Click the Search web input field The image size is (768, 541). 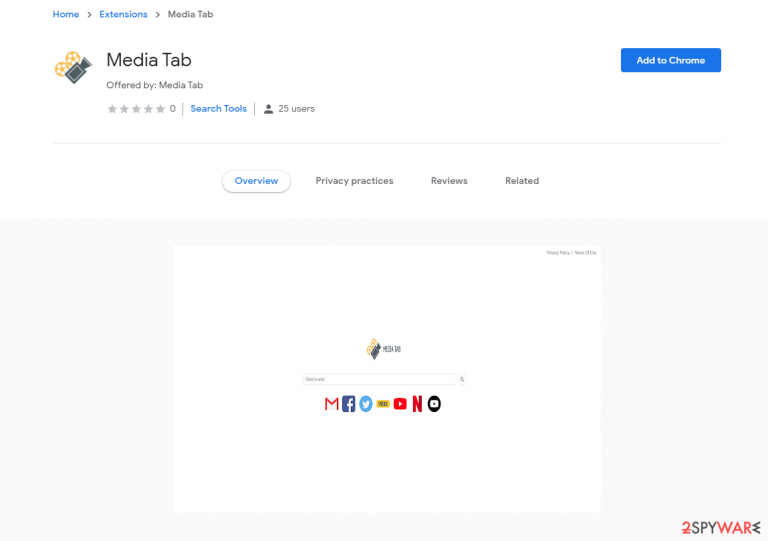click(380, 379)
